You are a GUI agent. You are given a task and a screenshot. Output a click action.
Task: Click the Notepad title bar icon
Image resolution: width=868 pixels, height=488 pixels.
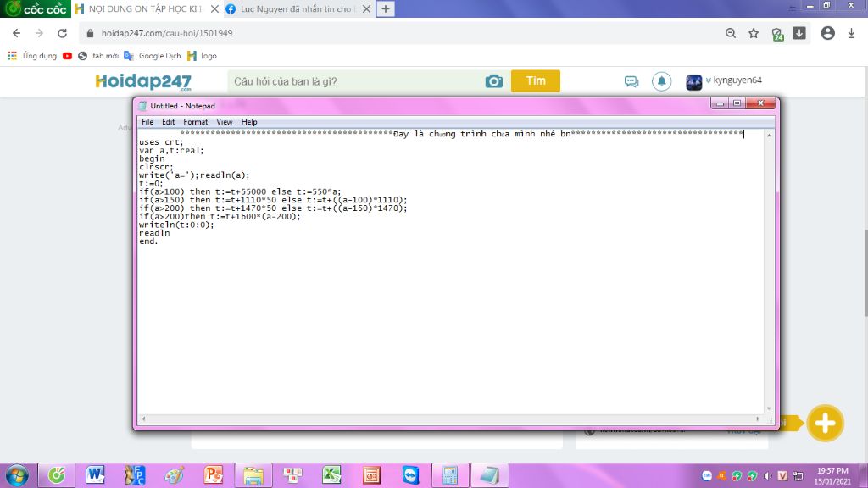point(142,106)
